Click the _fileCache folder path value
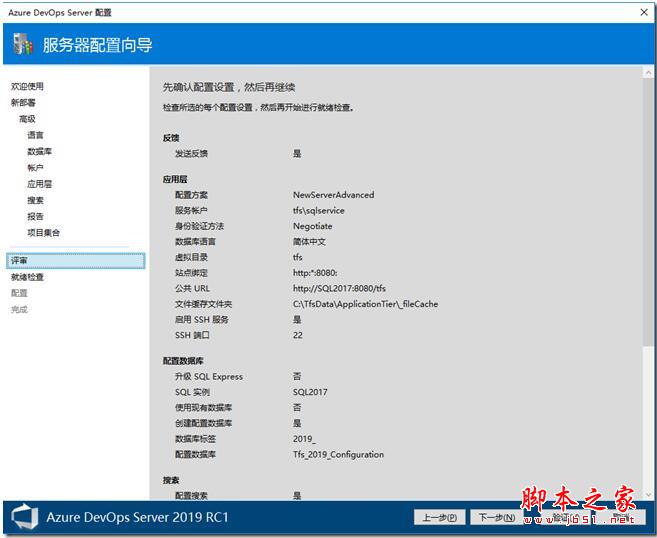 point(365,304)
